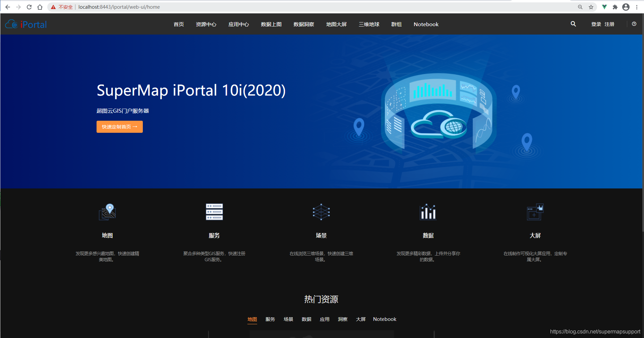
Task: Go to 地图大屏 in navigation
Action: pos(336,24)
